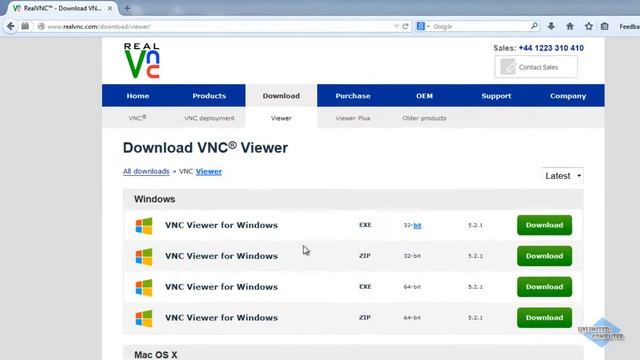Click the address bar URL field
The height and width of the screenshot is (360, 640).
220,27
